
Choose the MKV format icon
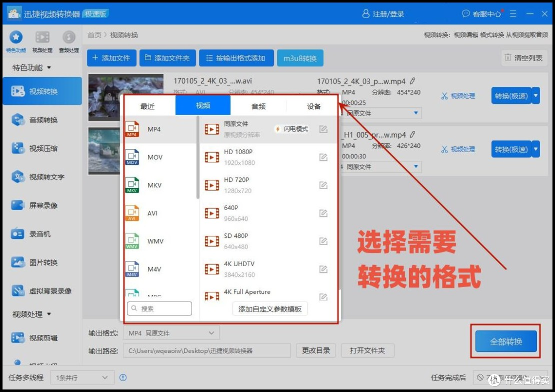[132, 185]
